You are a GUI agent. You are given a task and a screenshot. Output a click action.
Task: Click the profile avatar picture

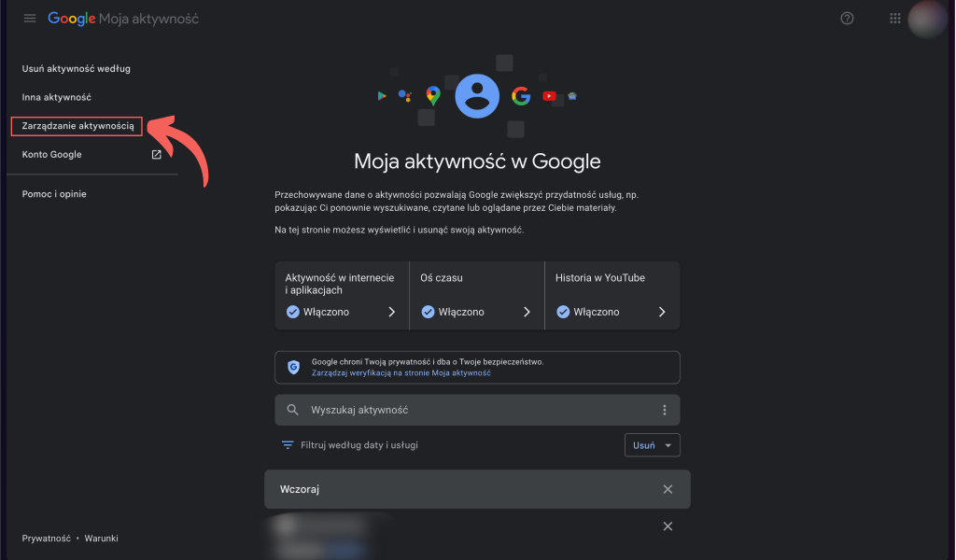(x=928, y=19)
